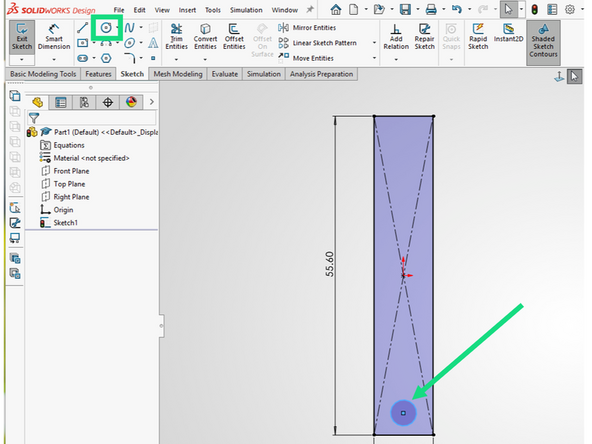The height and width of the screenshot is (444, 592).
Task: Open DimXpertManager crosshair tab
Action: (x=108, y=102)
